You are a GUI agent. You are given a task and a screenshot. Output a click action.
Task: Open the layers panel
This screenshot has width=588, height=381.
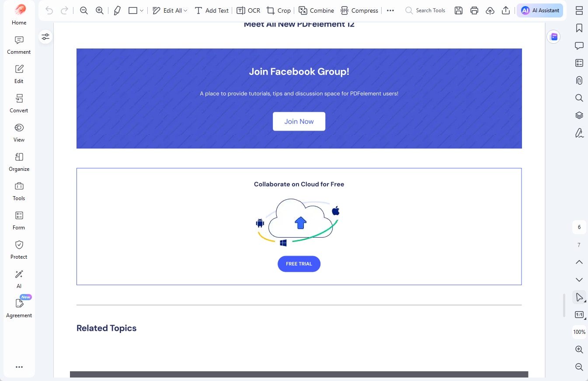pyautogui.click(x=579, y=115)
